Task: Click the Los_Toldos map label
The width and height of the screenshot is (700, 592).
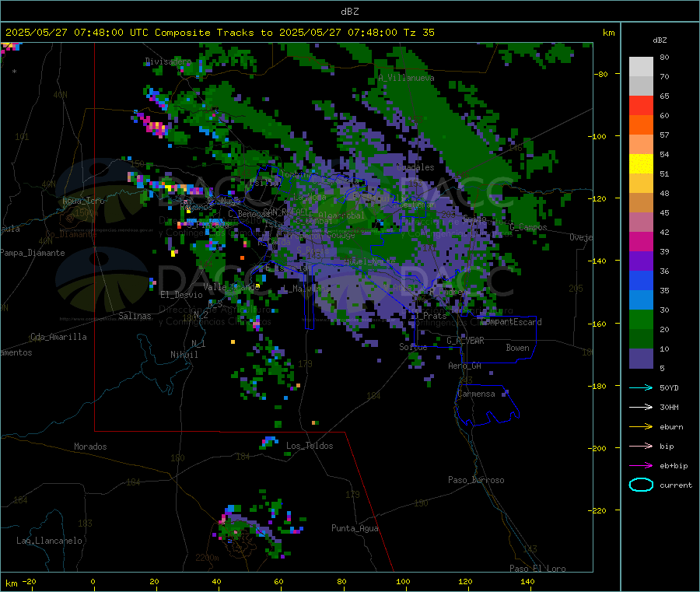Action: (x=310, y=446)
